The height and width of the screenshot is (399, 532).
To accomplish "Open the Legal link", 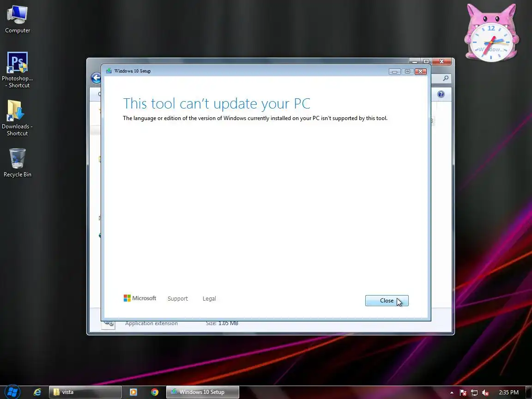I will [x=209, y=299].
